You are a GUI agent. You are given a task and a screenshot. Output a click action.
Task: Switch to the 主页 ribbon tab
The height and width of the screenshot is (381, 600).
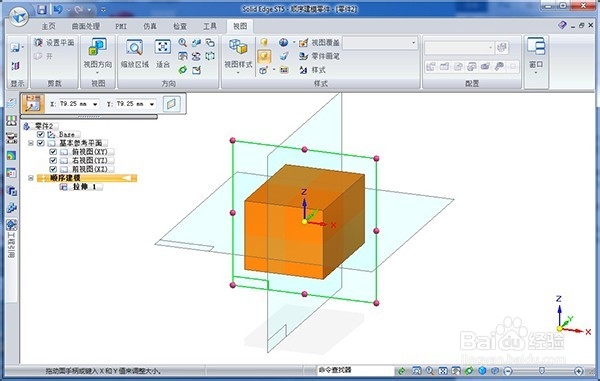coord(49,26)
